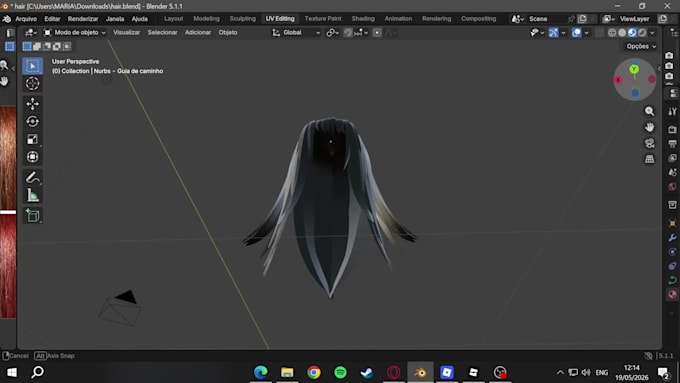680x383 pixels.
Task: Expand the viewport shading options arrow
Action: [652, 33]
